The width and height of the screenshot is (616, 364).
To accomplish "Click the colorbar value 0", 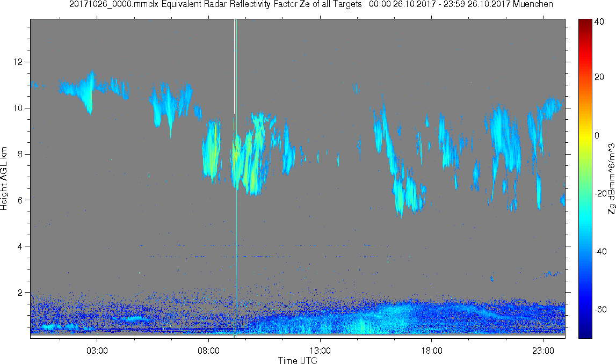I will (597, 135).
